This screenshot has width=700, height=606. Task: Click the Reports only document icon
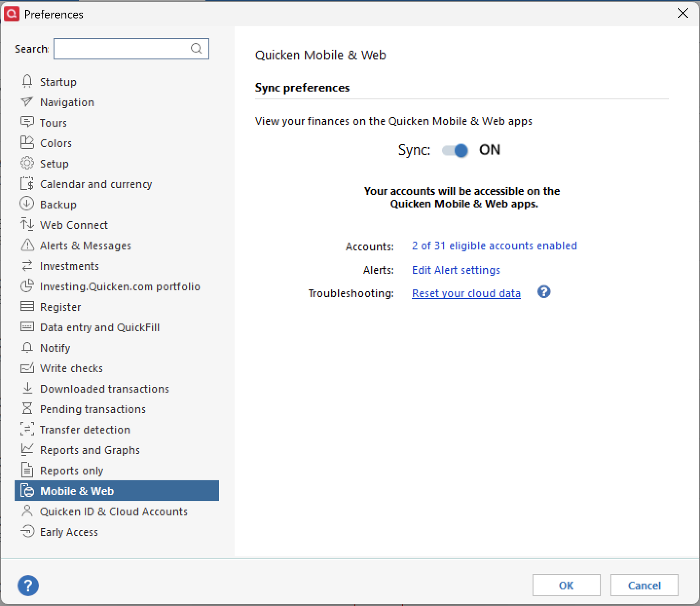point(27,470)
